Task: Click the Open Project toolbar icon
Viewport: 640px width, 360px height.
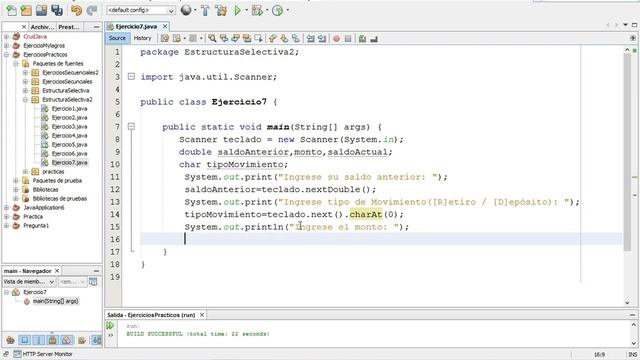Action: [41, 10]
